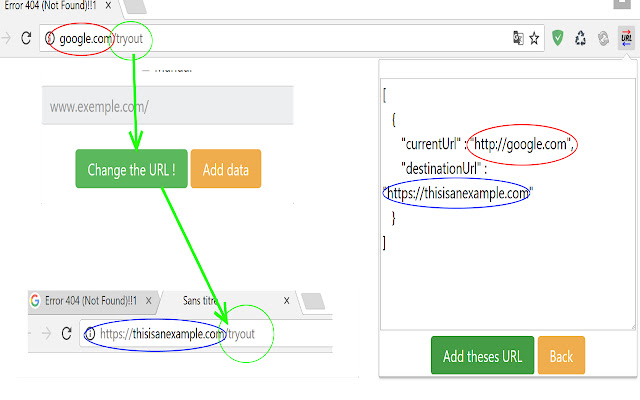Reload page in the lower browser
The image size is (640, 400).
click(67, 334)
